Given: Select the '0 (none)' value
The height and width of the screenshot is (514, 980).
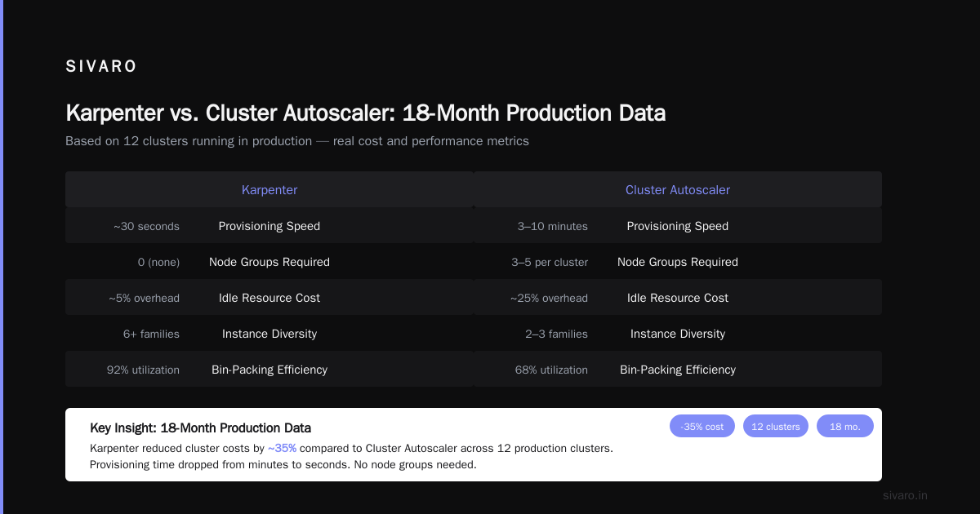Looking at the screenshot, I should tap(159, 262).
